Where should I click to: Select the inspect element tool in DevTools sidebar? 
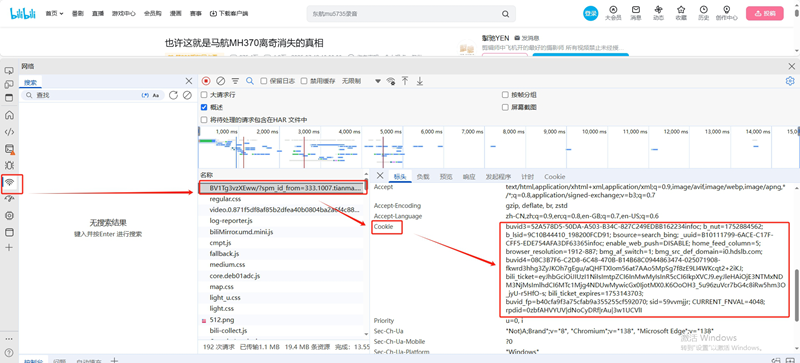coord(9,70)
